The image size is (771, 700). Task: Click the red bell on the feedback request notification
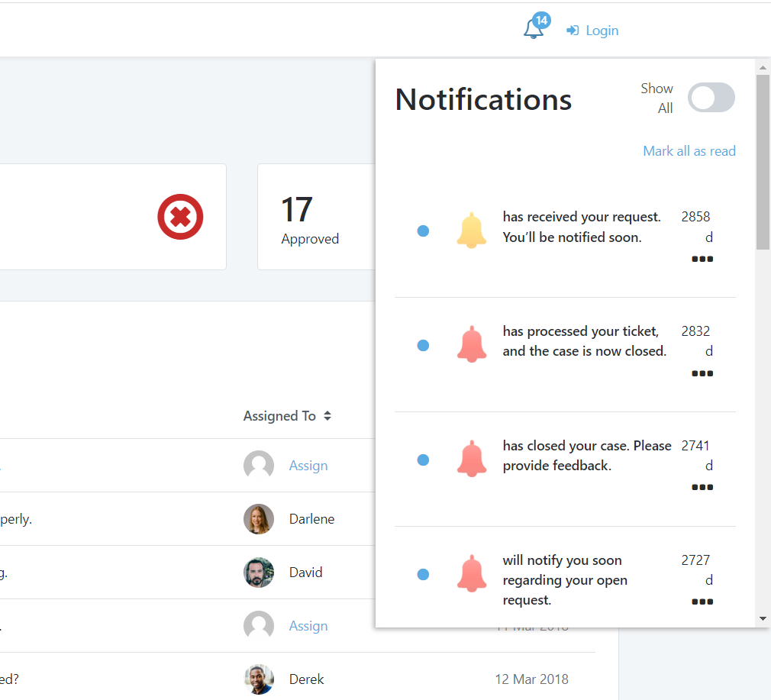coord(471,459)
